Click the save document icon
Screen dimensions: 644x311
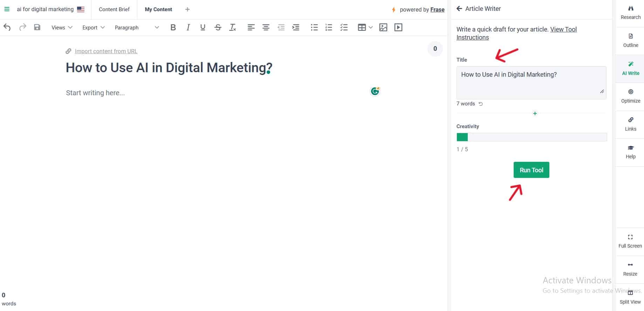coord(37,27)
